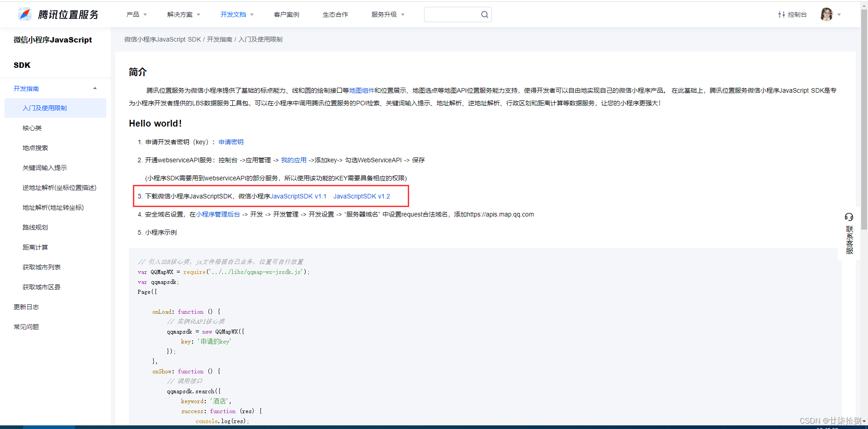Click the Hello world! heading
This screenshot has width=868, height=429.
point(155,123)
